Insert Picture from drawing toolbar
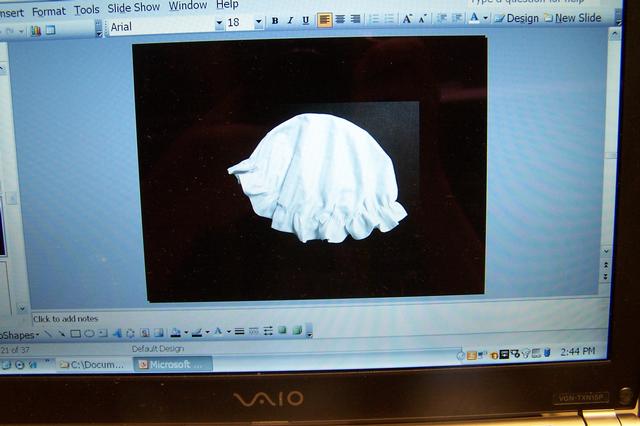The width and height of the screenshot is (640, 426). pyautogui.click(x=158, y=333)
